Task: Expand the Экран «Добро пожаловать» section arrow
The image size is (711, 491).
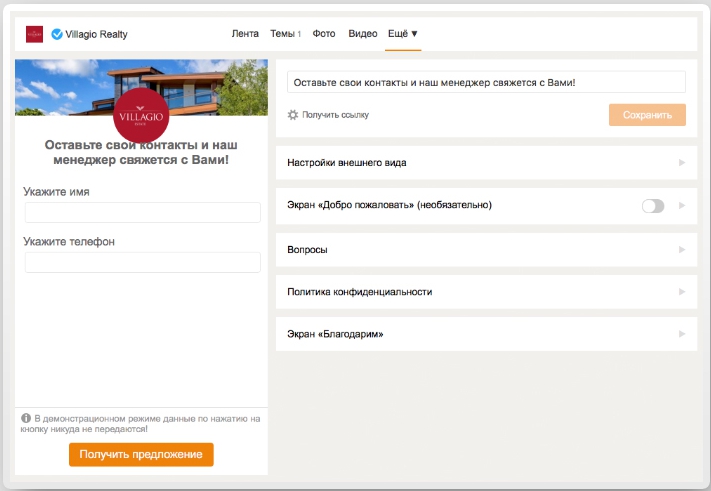Action: click(682, 205)
